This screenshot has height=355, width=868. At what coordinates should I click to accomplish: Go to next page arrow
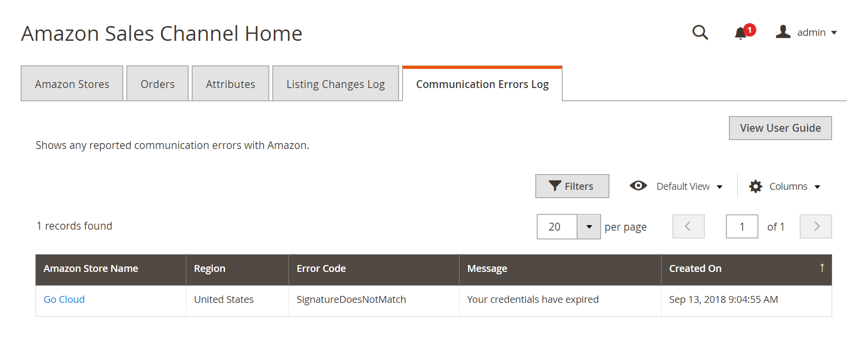[x=816, y=226]
